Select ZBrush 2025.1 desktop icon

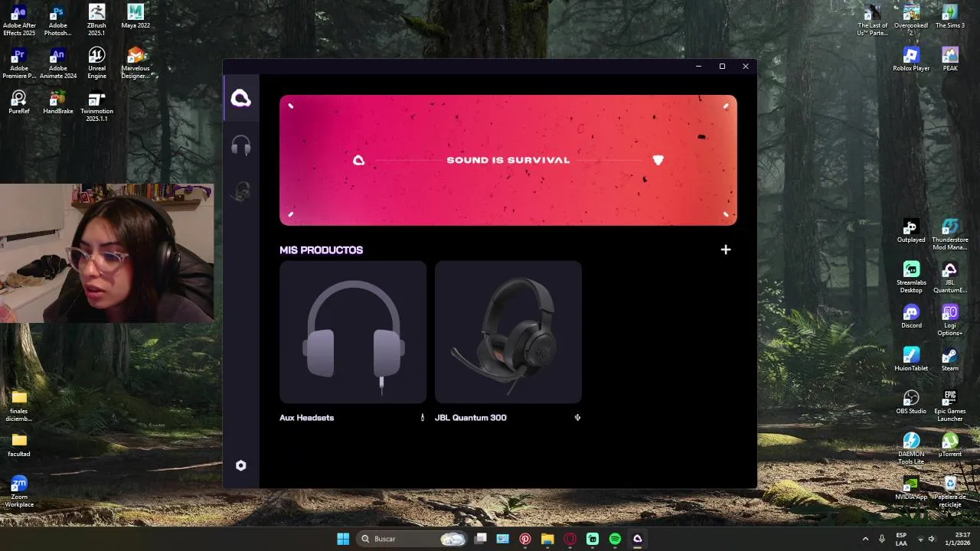(96, 21)
